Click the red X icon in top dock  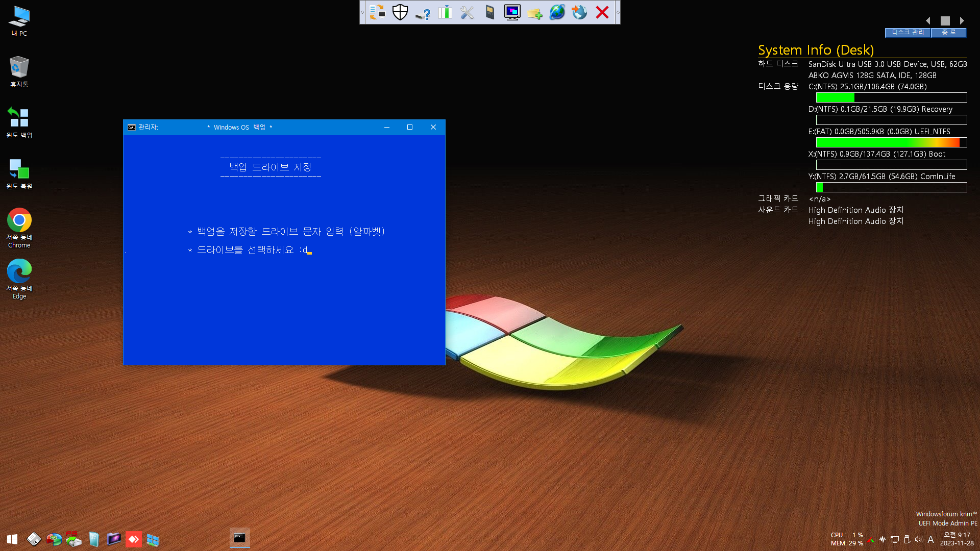602,12
